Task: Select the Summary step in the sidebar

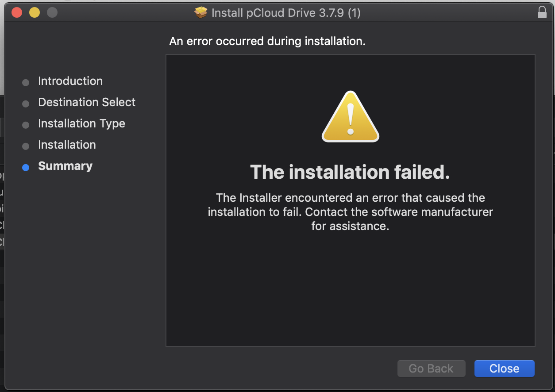Action: pos(65,166)
